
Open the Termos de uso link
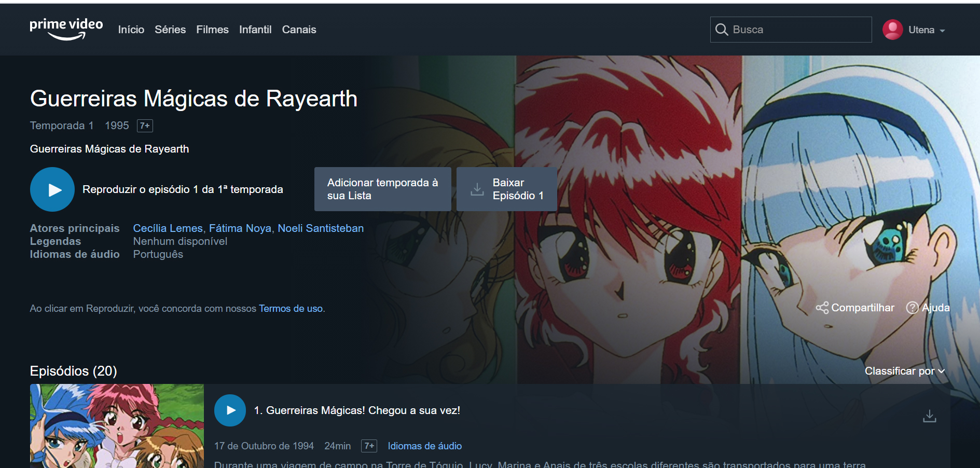pyautogui.click(x=291, y=309)
